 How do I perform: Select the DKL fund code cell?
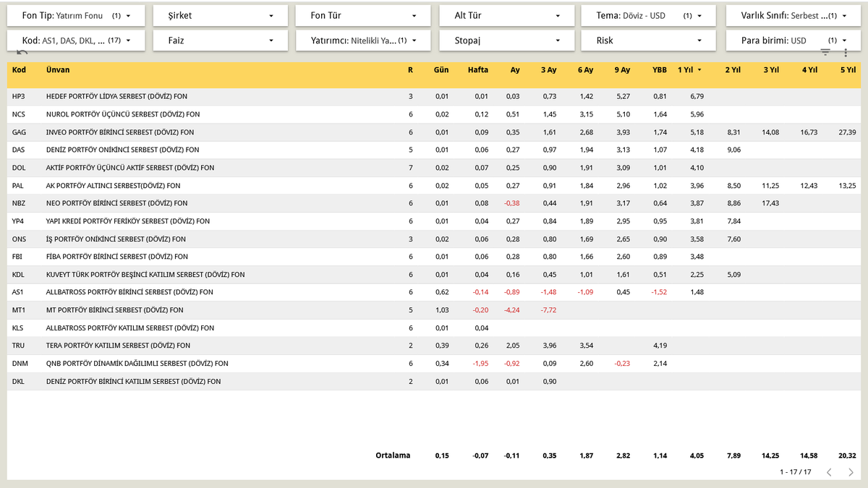(x=18, y=381)
